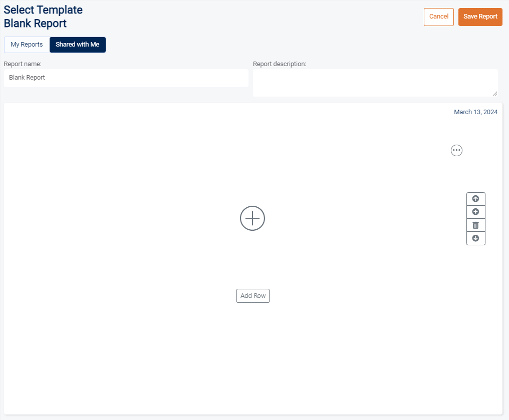The height and width of the screenshot is (420, 509).
Task: Click the Report description text area
Action: click(375, 82)
